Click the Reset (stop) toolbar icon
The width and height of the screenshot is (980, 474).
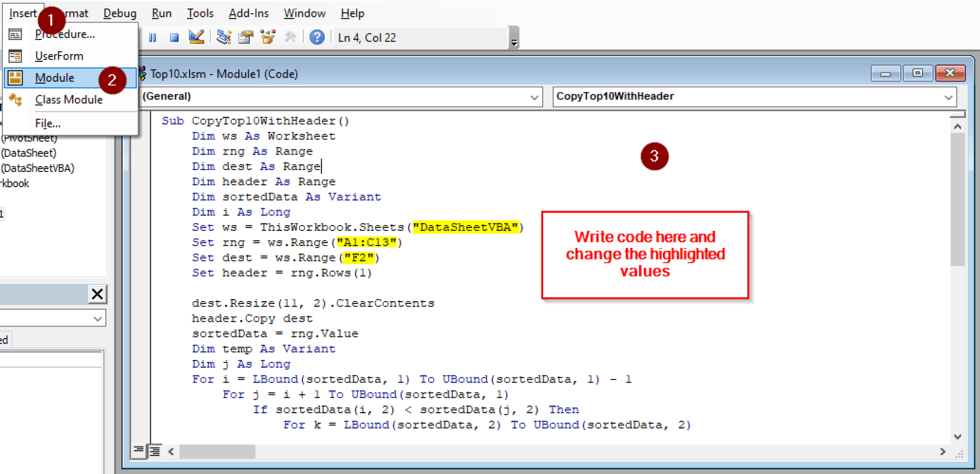tap(174, 37)
